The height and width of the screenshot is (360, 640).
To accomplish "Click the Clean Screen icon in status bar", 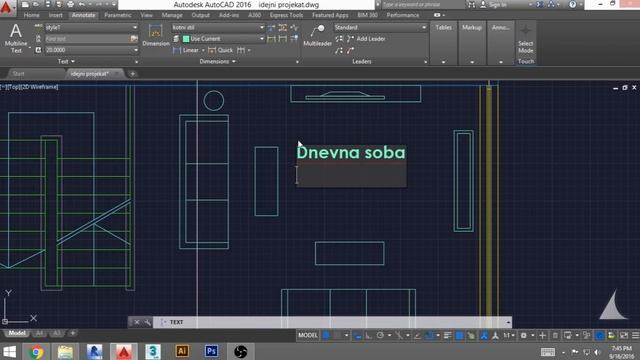I will click(624, 336).
